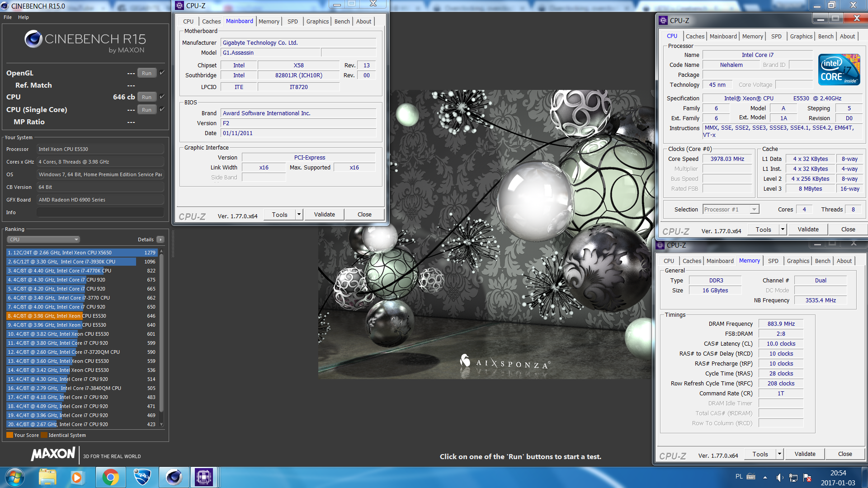This screenshot has width=868, height=488.
Task: Click Close button in Memory CPU-Z window
Action: click(845, 454)
